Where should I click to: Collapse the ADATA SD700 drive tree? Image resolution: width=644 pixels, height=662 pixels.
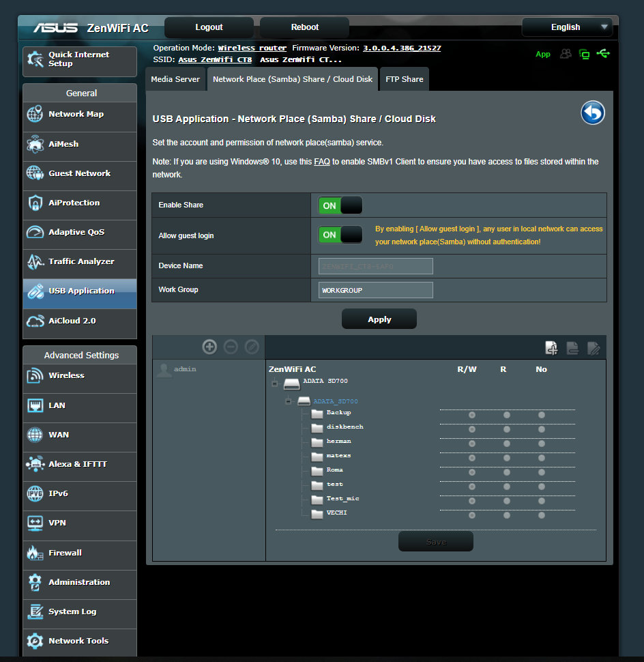275,384
